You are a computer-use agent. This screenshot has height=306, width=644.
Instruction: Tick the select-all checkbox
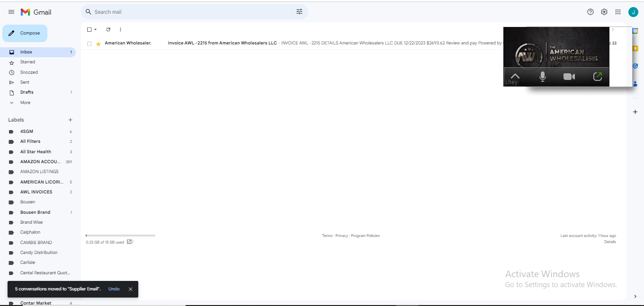(89, 29)
